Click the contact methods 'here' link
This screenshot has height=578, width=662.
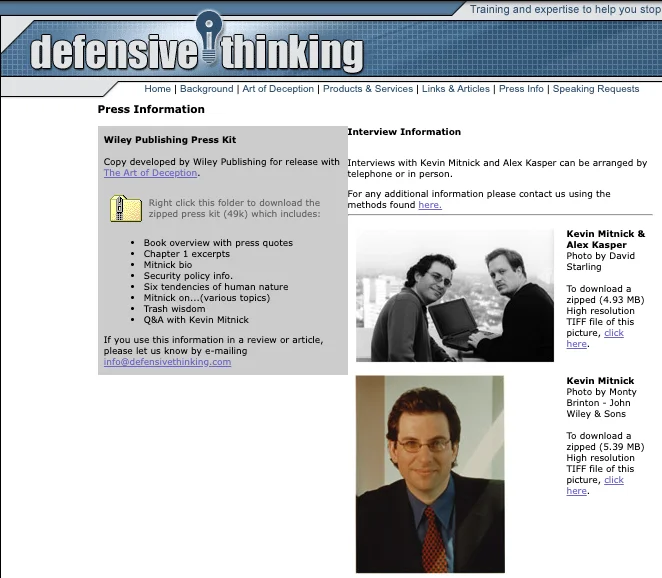(x=430, y=205)
